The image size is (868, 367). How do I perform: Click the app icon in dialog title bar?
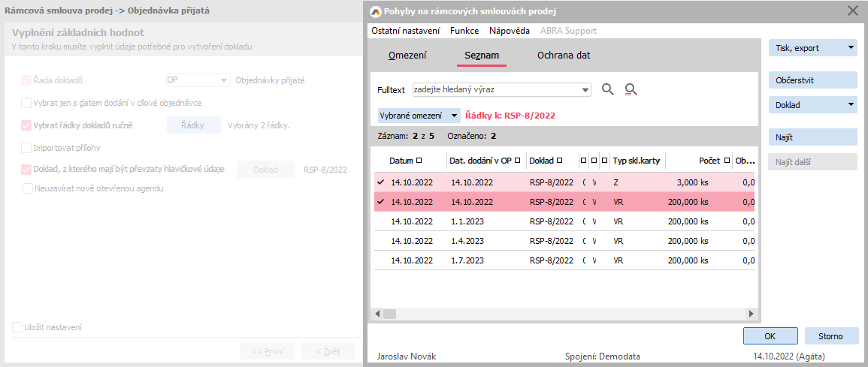point(377,11)
